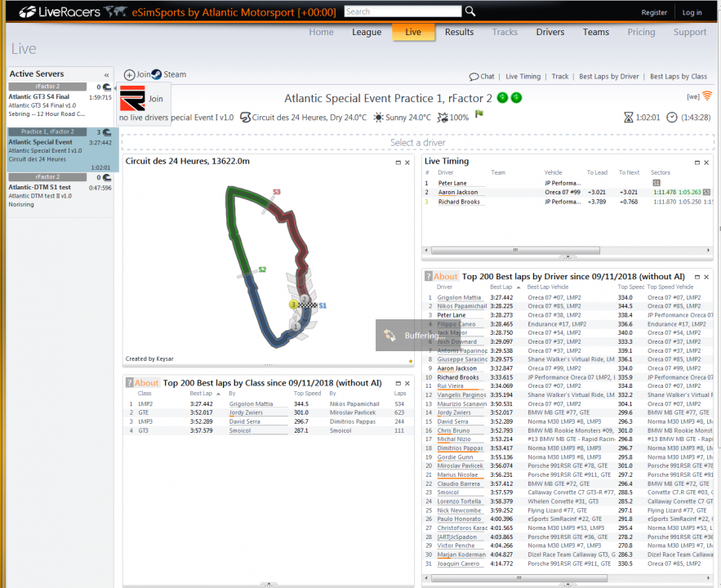The height and width of the screenshot is (588, 721).
Task: Click the rFactor Join logo thumbnail
Action: point(132,98)
